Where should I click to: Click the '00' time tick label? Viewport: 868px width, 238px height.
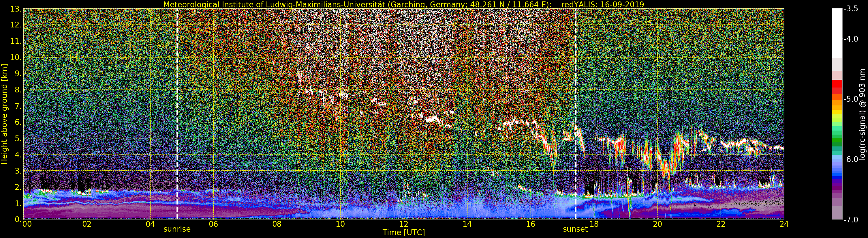click(27, 224)
